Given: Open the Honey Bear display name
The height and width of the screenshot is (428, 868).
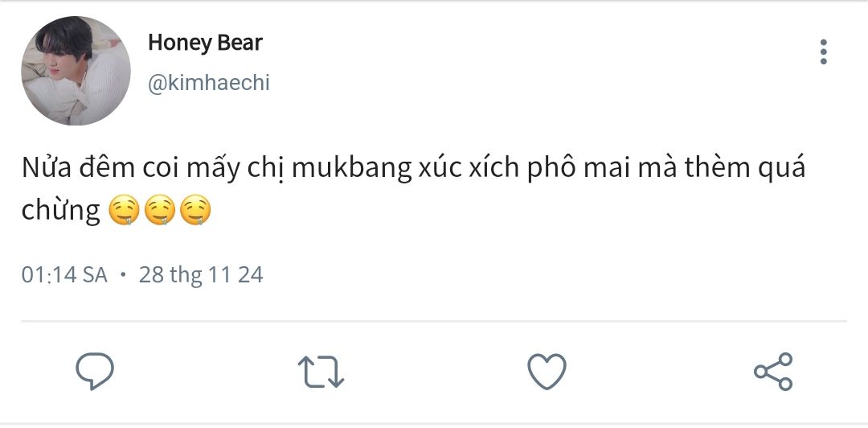Looking at the screenshot, I should click(x=205, y=43).
